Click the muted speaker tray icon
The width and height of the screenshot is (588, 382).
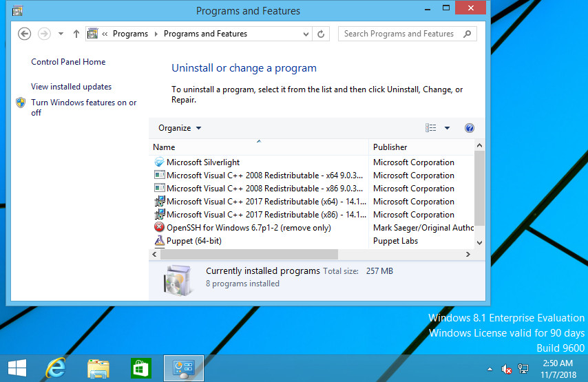click(506, 369)
